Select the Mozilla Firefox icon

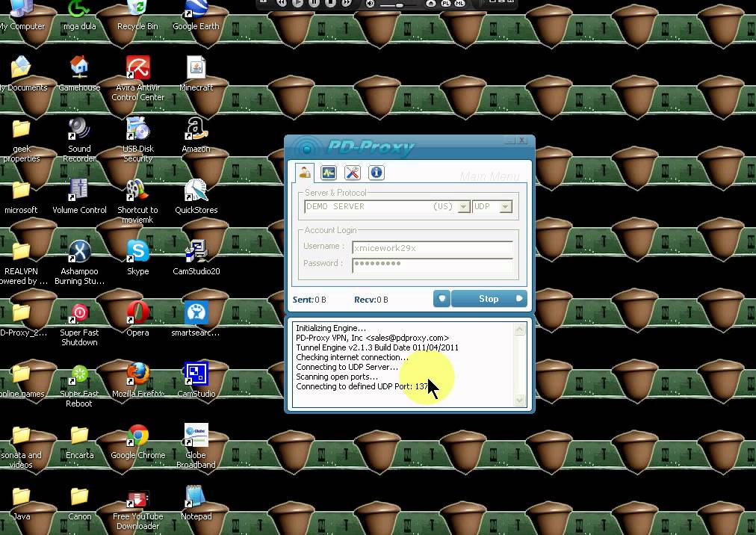[x=137, y=380]
